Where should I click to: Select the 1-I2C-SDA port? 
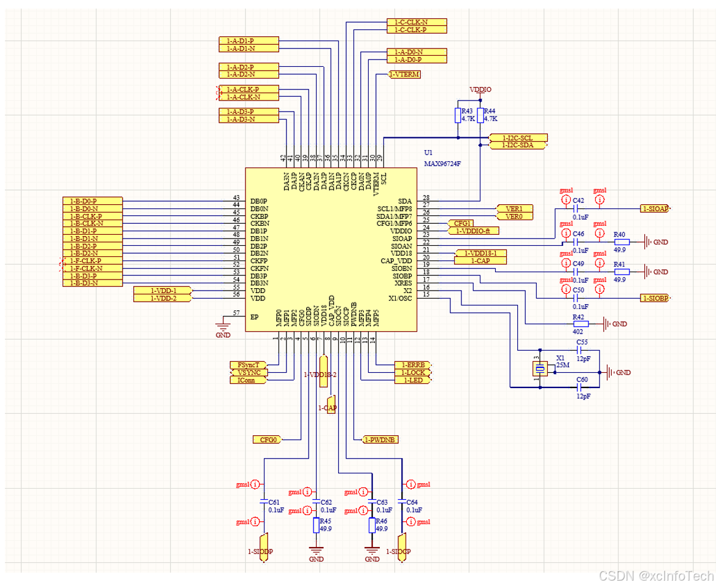point(518,145)
